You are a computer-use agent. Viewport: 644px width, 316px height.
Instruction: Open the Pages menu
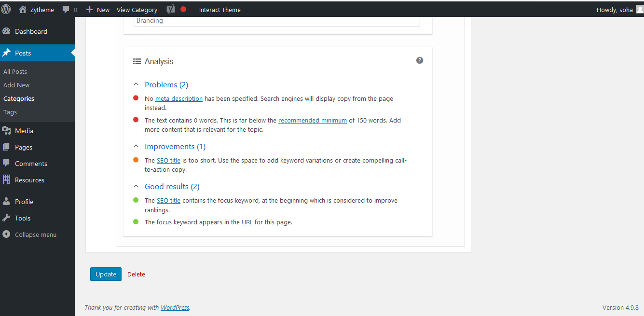click(37, 147)
